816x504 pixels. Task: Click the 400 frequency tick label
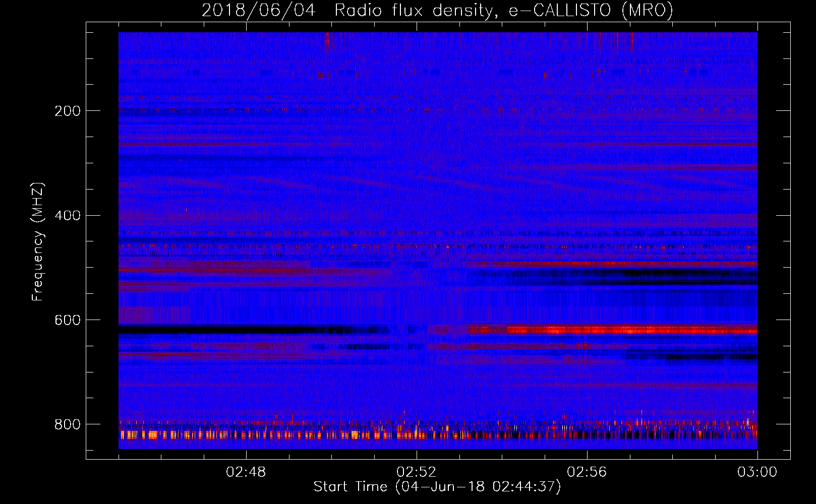[x=68, y=216]
